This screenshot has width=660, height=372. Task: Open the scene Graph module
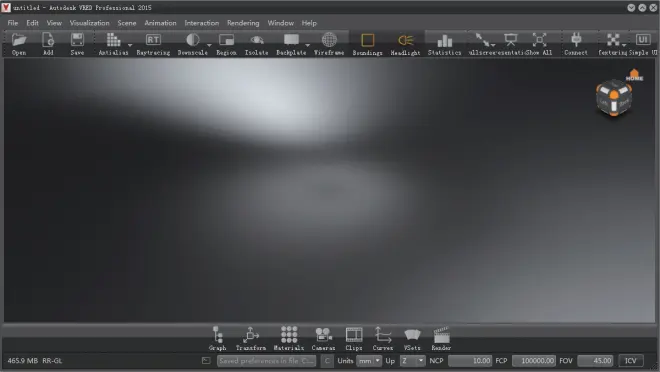click(217, 339)
